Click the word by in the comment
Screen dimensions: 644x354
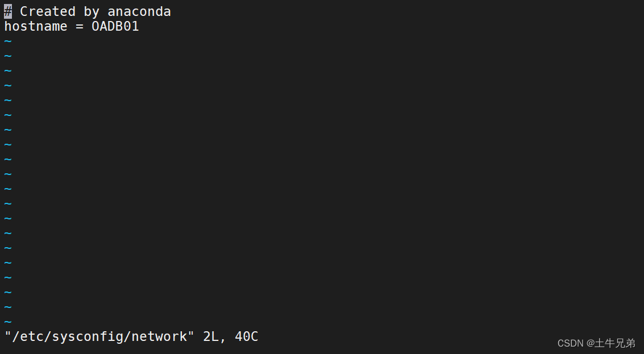pyautogui.click(x=91, y=12)
